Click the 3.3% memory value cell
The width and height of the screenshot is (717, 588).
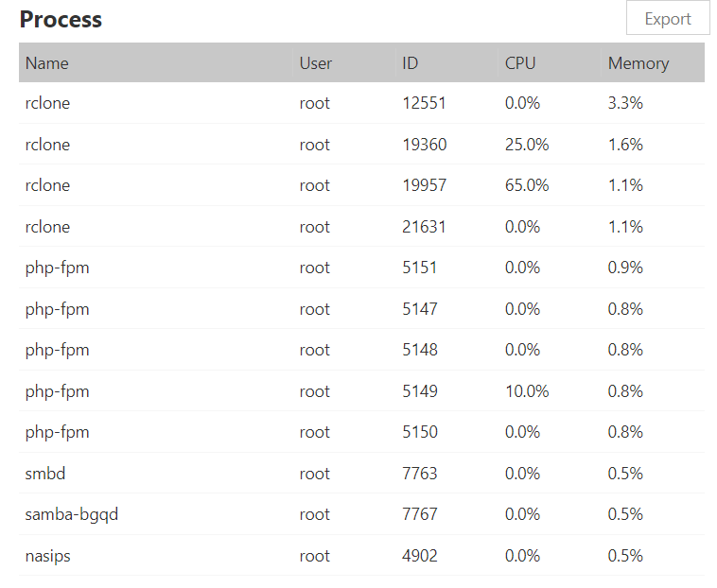(625, 103)
